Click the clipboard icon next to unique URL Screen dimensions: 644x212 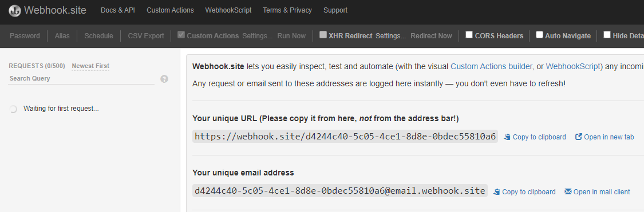(x=507, y=137)
